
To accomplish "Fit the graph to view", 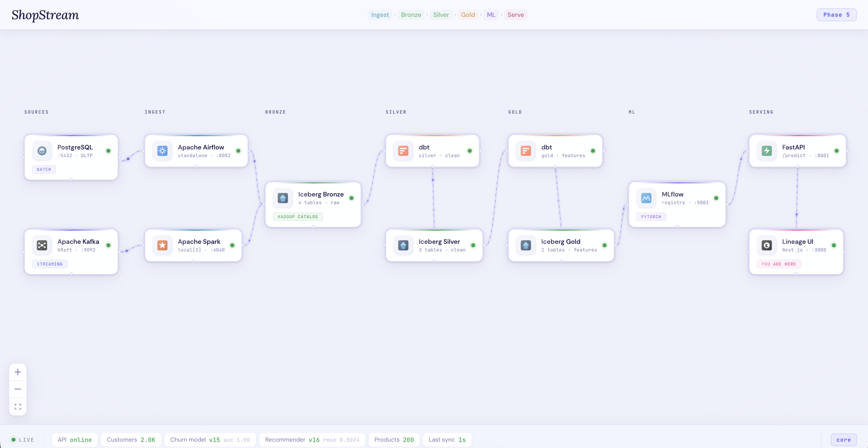I will coord(18,407).
